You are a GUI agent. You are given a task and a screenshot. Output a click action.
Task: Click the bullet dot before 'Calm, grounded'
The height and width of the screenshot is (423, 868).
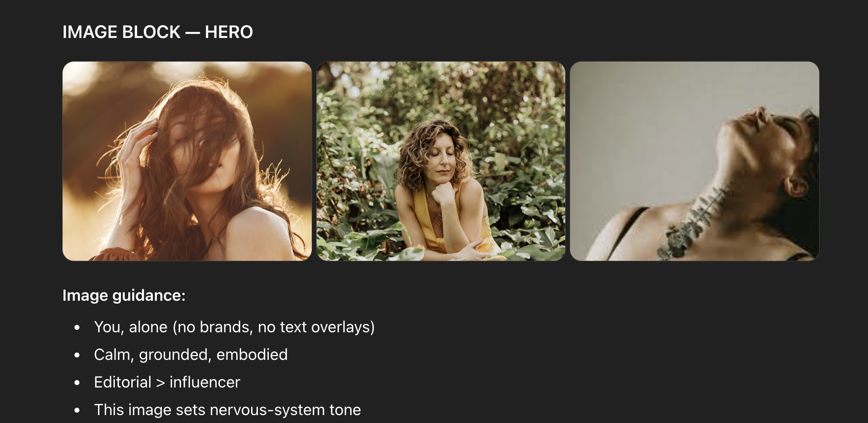[77, 355]
